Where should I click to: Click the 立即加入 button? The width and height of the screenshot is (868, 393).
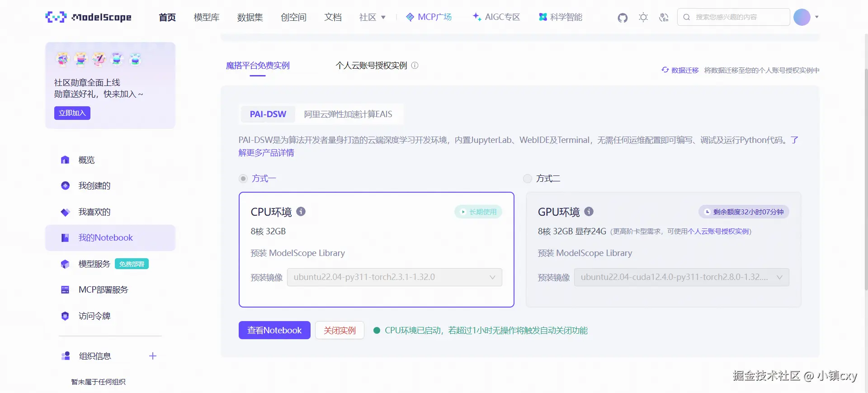[x=72, y=113]
